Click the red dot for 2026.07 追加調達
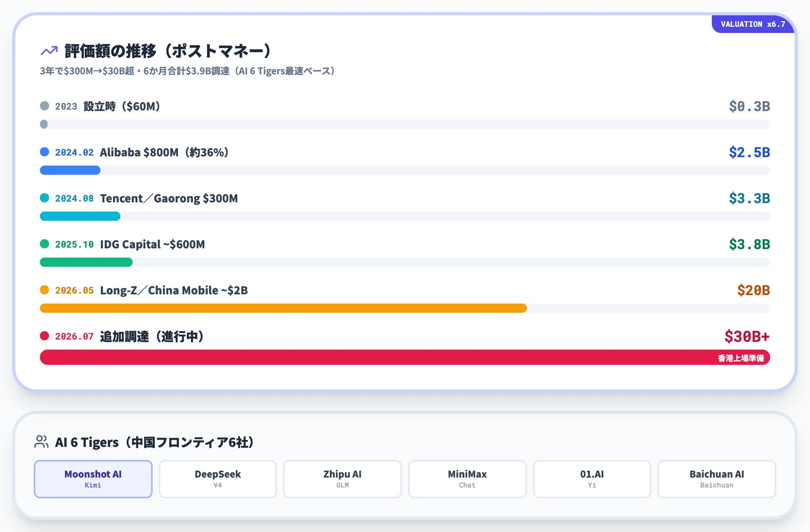The image size is (810, 532). tap(44, 336)
